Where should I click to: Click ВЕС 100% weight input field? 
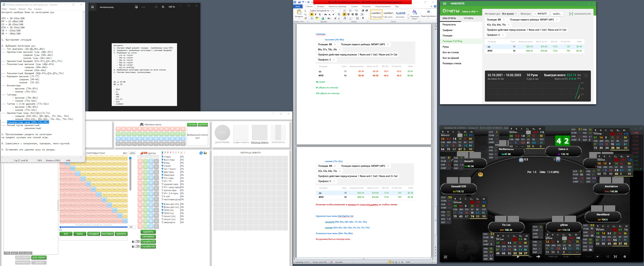click(132, 153)
